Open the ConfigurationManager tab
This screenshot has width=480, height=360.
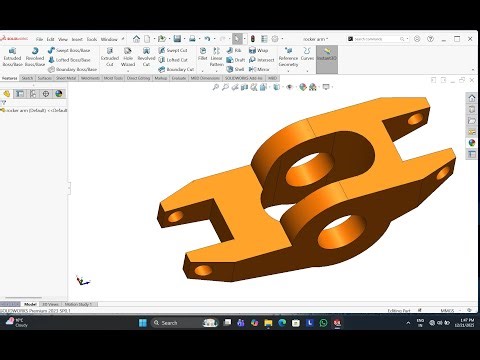(33, 94)
